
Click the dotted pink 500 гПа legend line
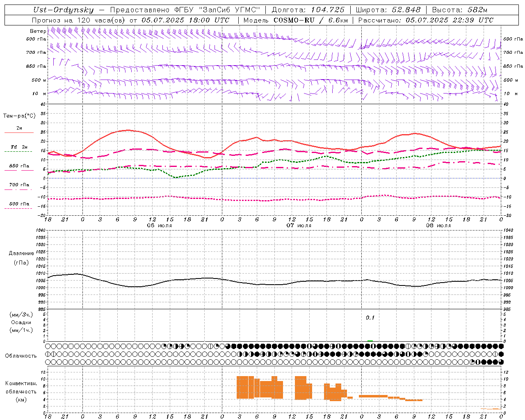(x=18, y=208)
